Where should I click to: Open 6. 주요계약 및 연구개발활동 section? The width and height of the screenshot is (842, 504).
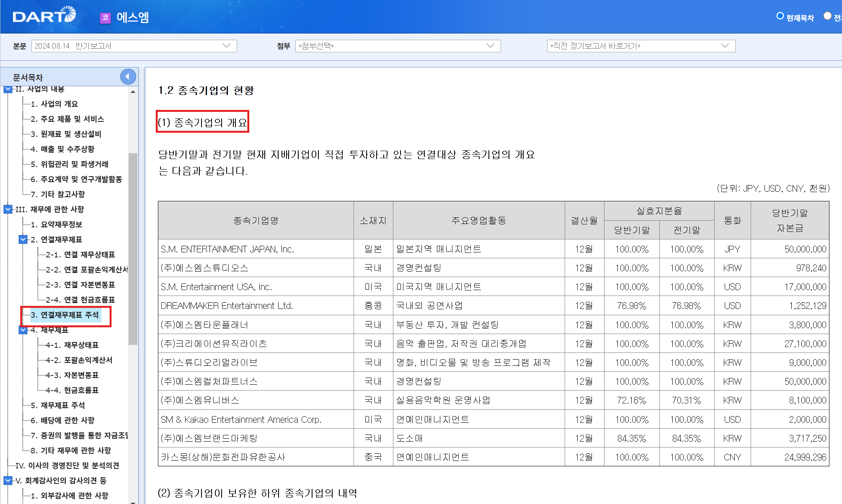(76, 179)
